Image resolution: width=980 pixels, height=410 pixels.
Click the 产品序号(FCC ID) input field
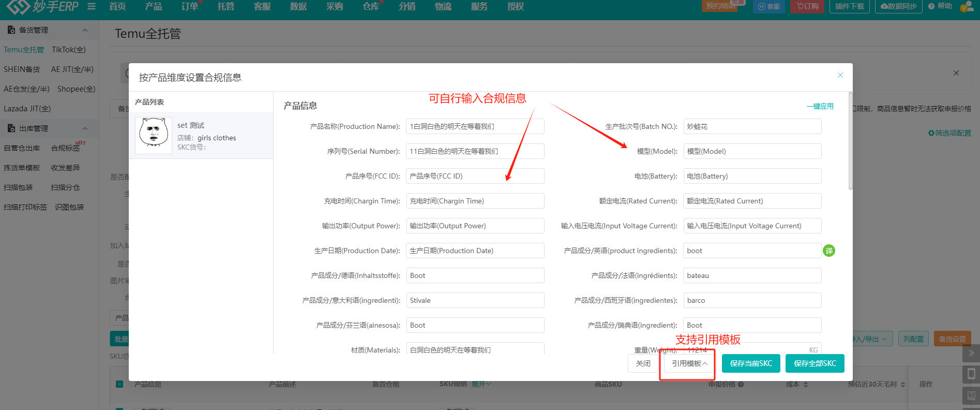475,176
